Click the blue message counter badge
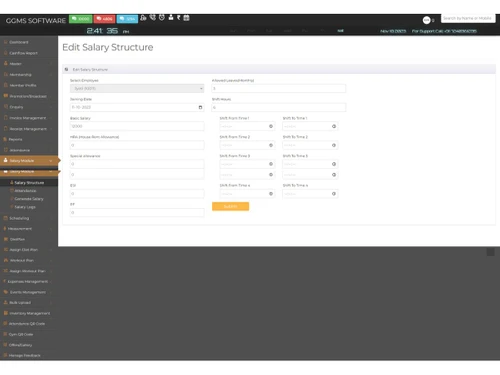This screenshot has width=500, height=375. pos(127,19)
